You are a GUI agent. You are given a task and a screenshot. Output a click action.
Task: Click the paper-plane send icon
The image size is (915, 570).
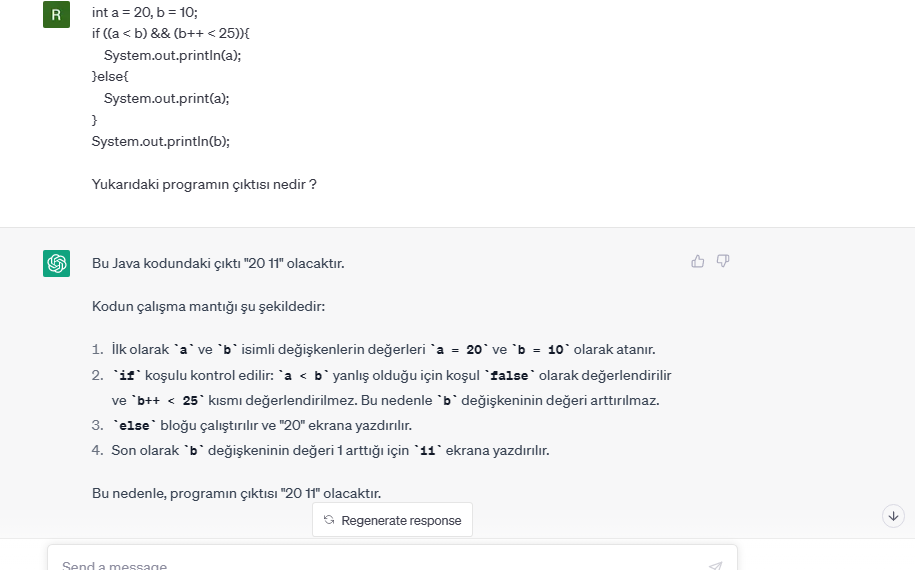click(x=715, y=565)
